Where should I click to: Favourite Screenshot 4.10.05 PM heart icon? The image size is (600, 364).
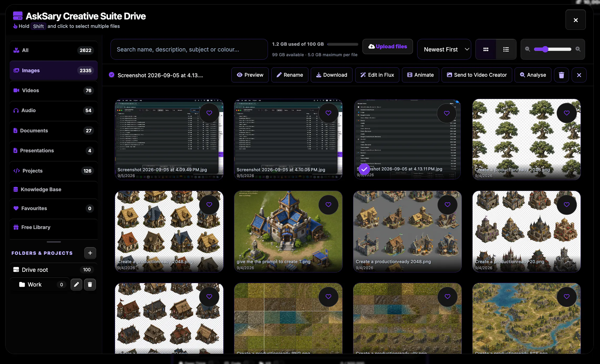coord(328,113)
